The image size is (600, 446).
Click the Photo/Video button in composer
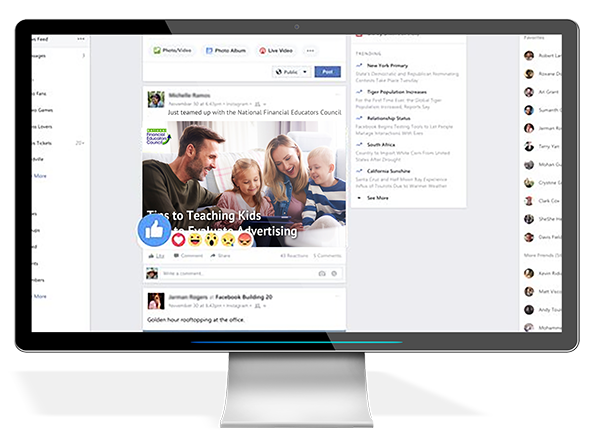[x=172, y=50]
